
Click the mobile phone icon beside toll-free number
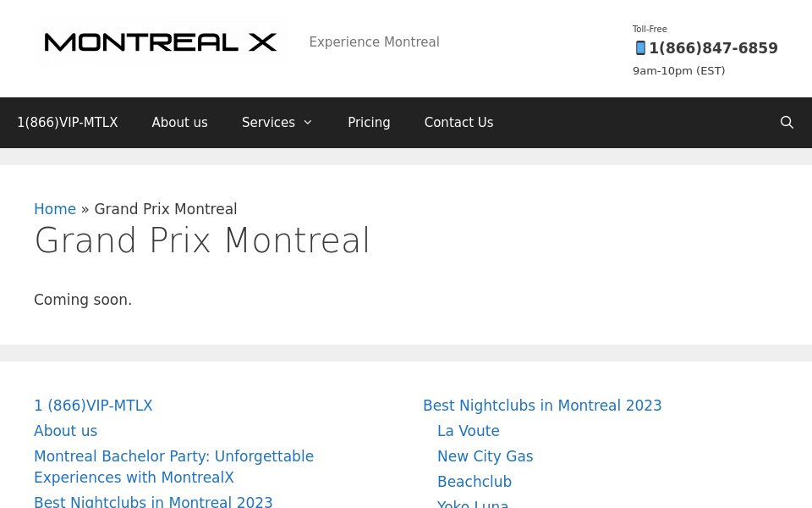[x=640, y=48]
